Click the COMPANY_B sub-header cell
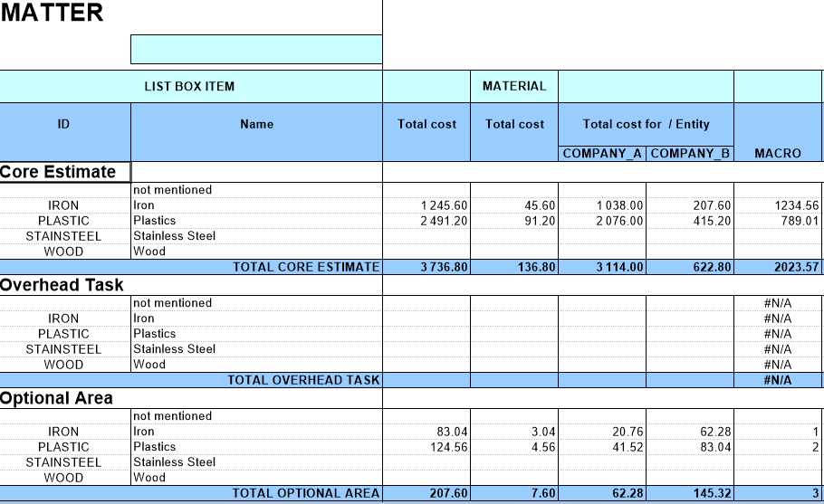The image size is (824, 504). pyautogui.click(x=690, y=154)
